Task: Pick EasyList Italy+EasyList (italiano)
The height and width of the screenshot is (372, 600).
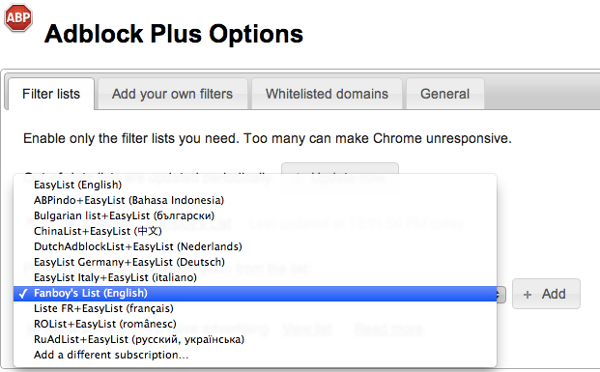Action: pyautogui.click(x=255, y=277)
